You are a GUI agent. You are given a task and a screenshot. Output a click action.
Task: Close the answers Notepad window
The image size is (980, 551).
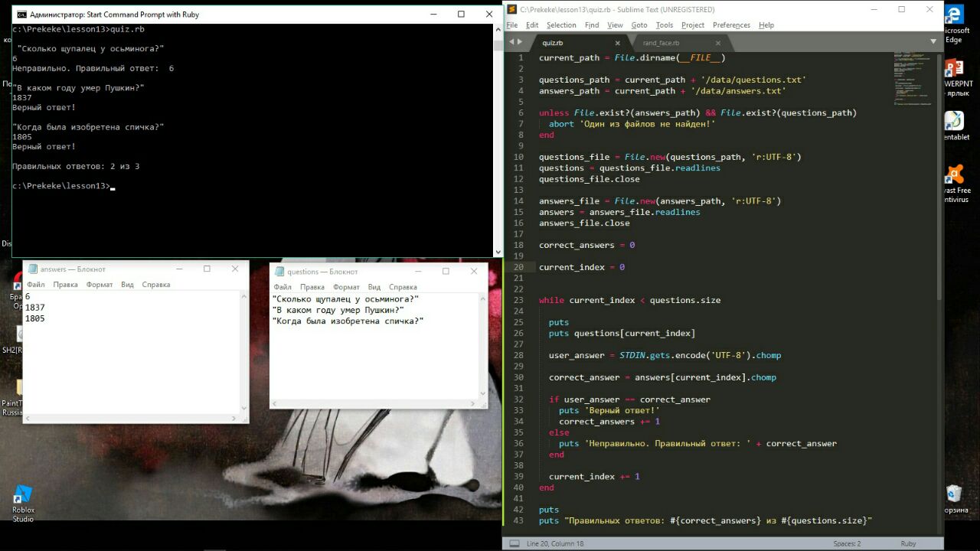[235, 269]
